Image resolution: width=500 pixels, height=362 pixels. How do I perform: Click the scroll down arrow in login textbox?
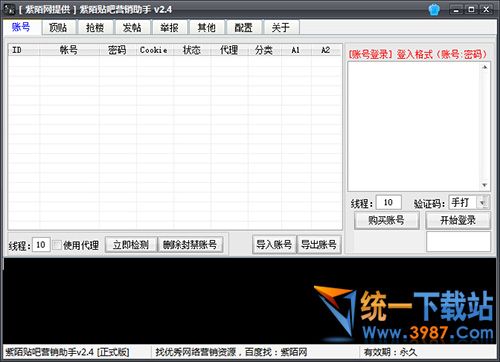pos(485,185)
